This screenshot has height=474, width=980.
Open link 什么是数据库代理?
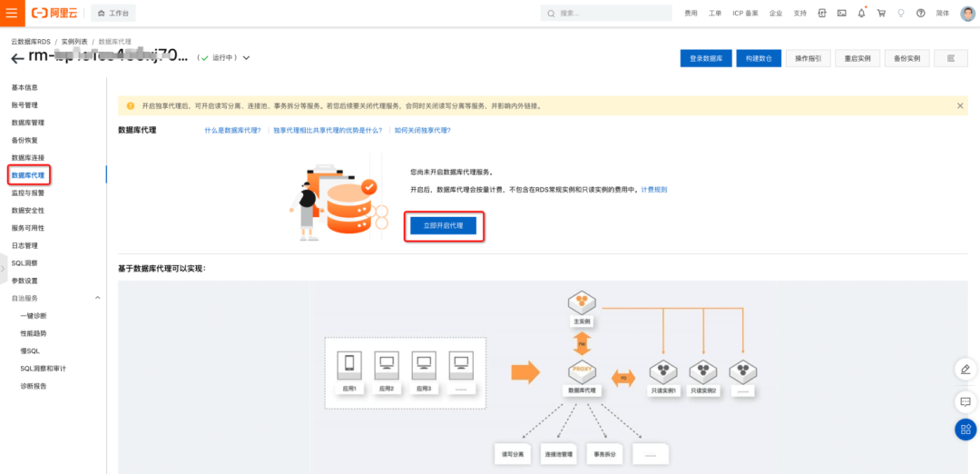(233, 131)
